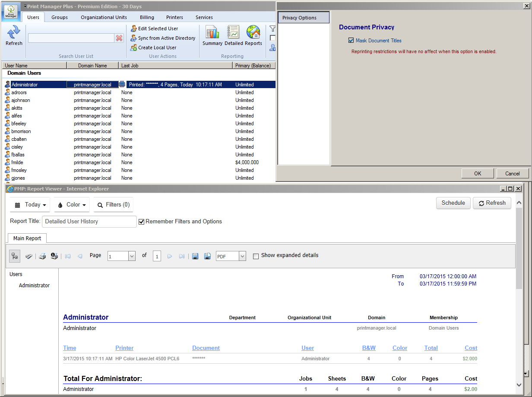The width and height of the screenshot is (532, 397).
Task: Print the report using printer icon
Action: [x=42, y=256]
